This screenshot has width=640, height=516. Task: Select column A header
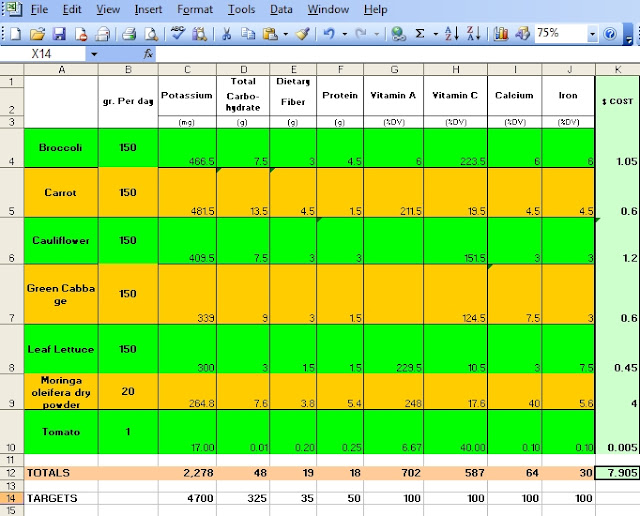click(61, 69)
